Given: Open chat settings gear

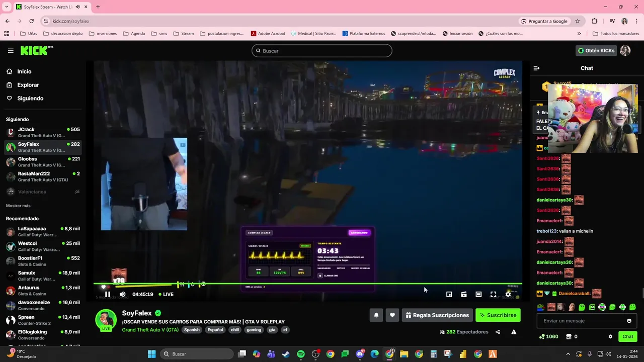Looking at the screenshot, I should pyautogui.click(x=610, y=337).
